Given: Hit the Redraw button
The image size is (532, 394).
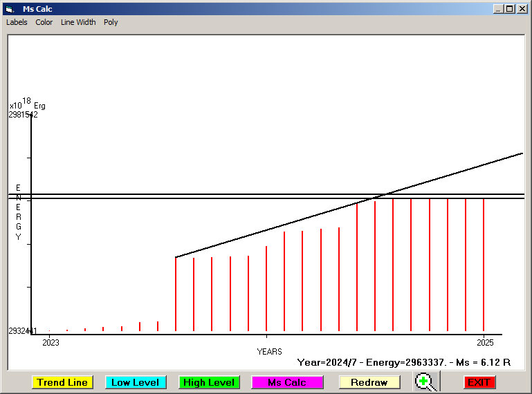Looking at the screenshot, I should [x=369, y=382].
